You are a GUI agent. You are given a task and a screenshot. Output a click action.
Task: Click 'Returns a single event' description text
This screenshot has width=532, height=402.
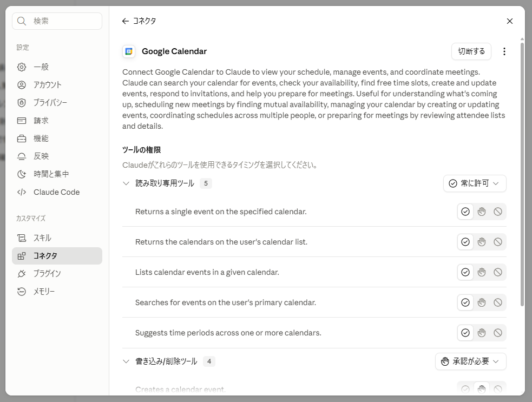221,212
